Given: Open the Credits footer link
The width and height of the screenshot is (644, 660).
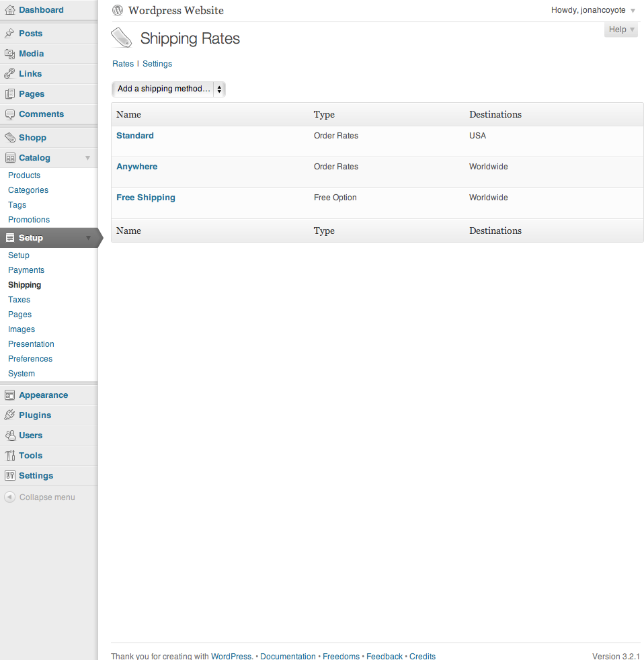Looking at the screenshot, I should [x=422, y=656].
